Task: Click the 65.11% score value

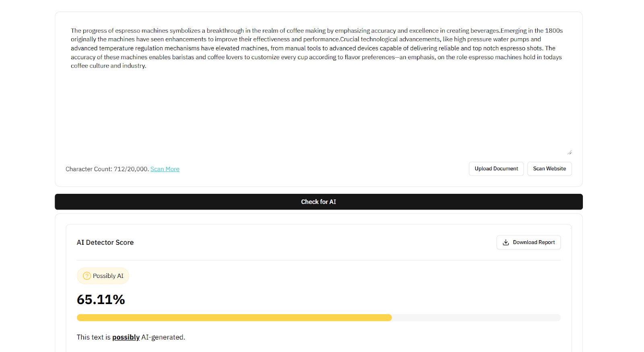Action: (x=101, y=300)
